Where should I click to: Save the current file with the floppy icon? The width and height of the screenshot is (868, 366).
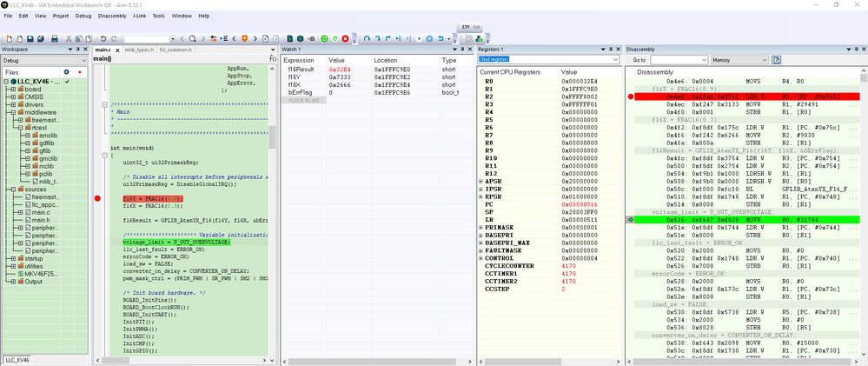point(30,39)
